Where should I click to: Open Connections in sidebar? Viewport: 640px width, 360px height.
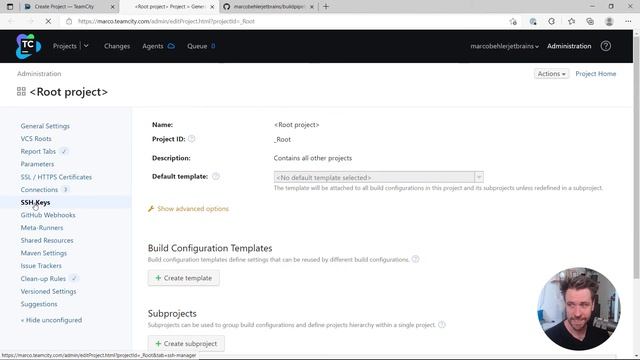click(x=39, y=189)
